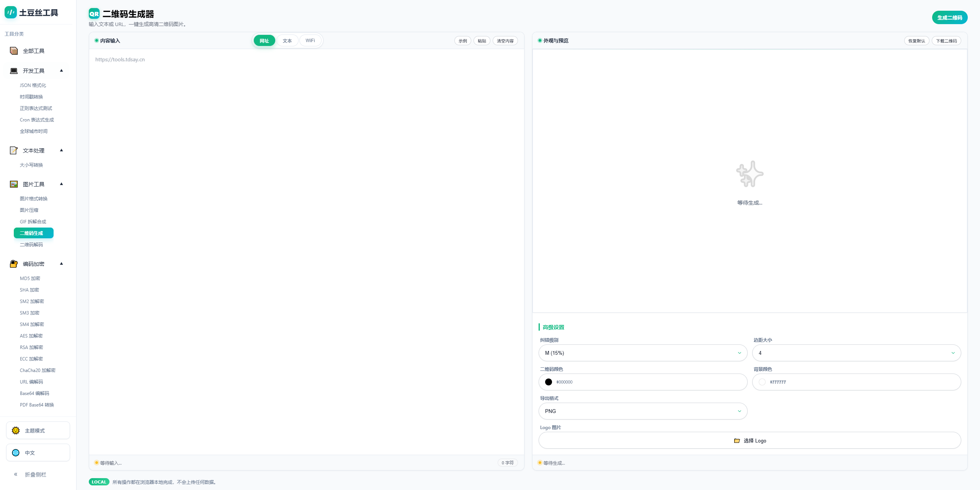Collapse sidebar with double-chevron icon
Image resolution: width=980 pixels, height=490 pixels.
16,474
